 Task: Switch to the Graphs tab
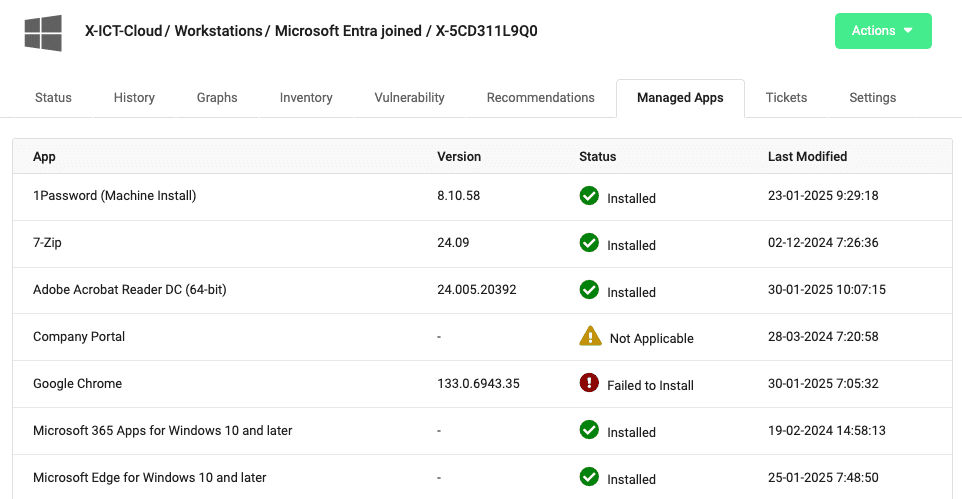pos(217,98)
